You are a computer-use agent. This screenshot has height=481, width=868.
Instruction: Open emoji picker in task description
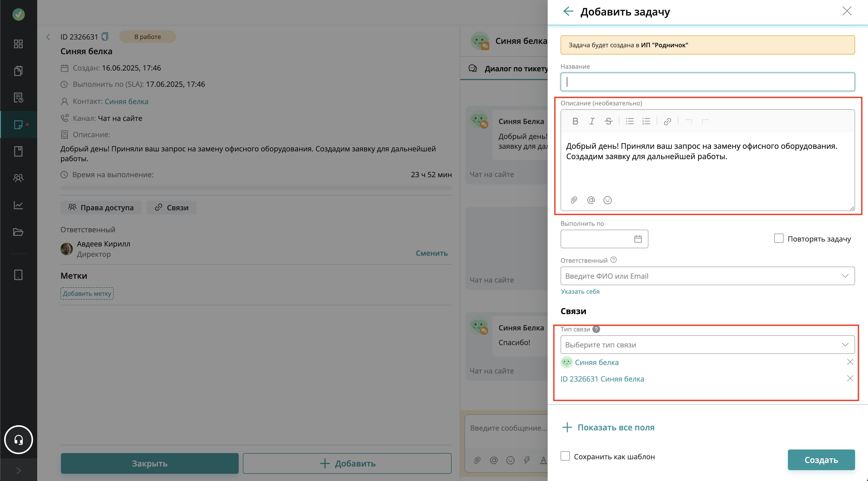607,200
